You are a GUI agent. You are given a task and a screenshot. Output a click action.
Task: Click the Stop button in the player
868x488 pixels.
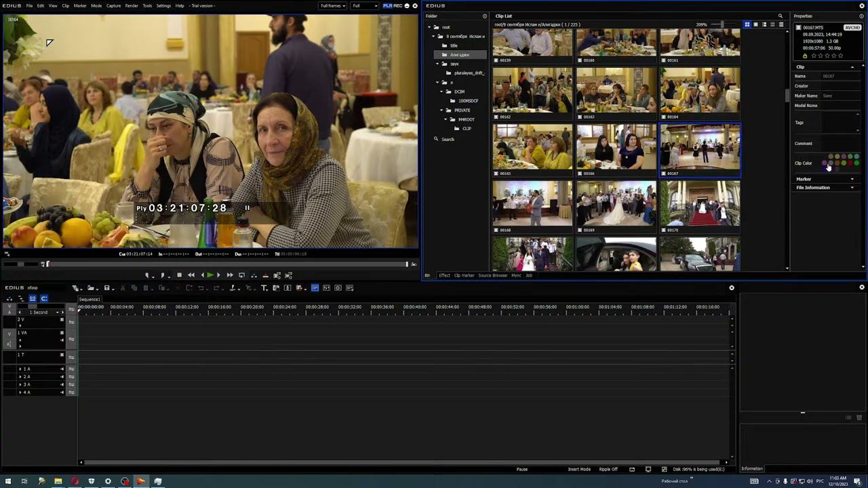(179, 275)
